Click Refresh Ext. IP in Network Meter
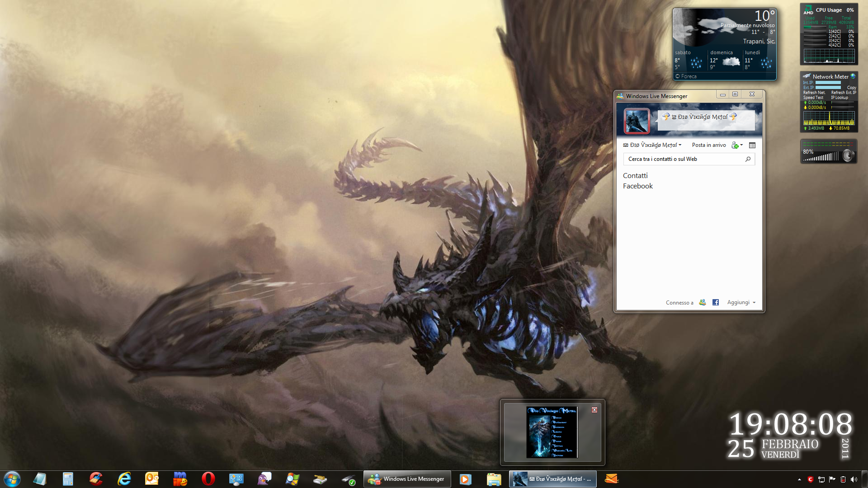This screenshot has width=868, height=488. tap(844, 93)
